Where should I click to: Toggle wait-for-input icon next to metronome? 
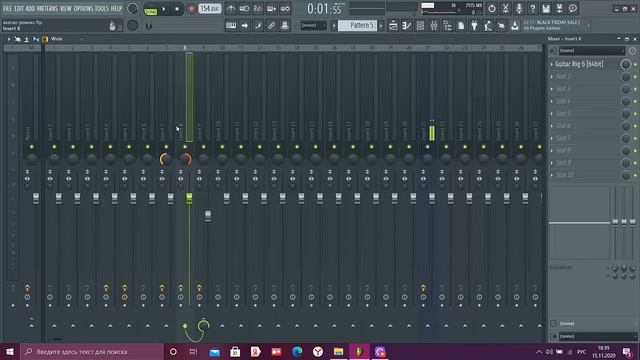[x=244, y=9]
